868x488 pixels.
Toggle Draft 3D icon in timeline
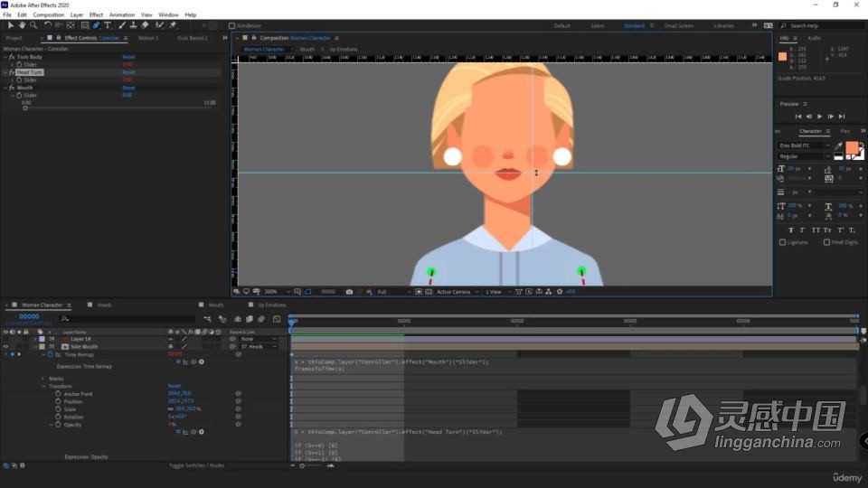[x=222, y=319]
